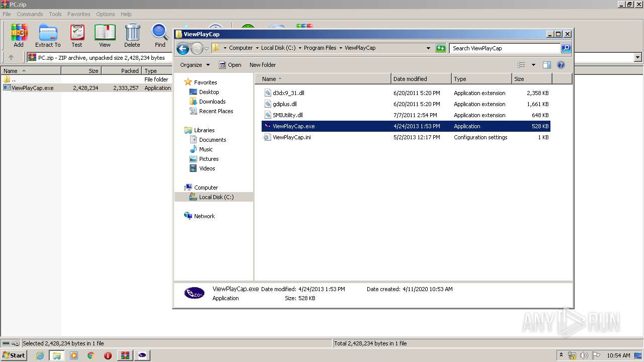644x362 pixels.
Task: Toggle the preview pane icon
Action: coord(547,65)
